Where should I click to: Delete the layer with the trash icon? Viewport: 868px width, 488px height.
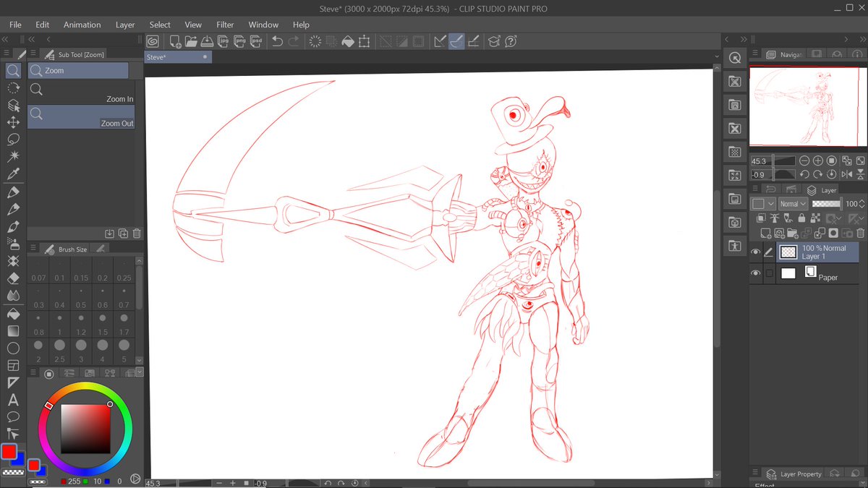coord(860,233)
